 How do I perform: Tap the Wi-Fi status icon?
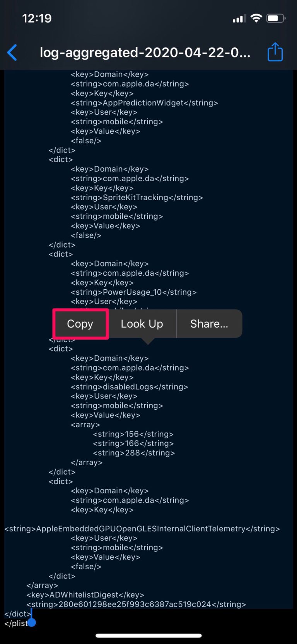point(256,18)
